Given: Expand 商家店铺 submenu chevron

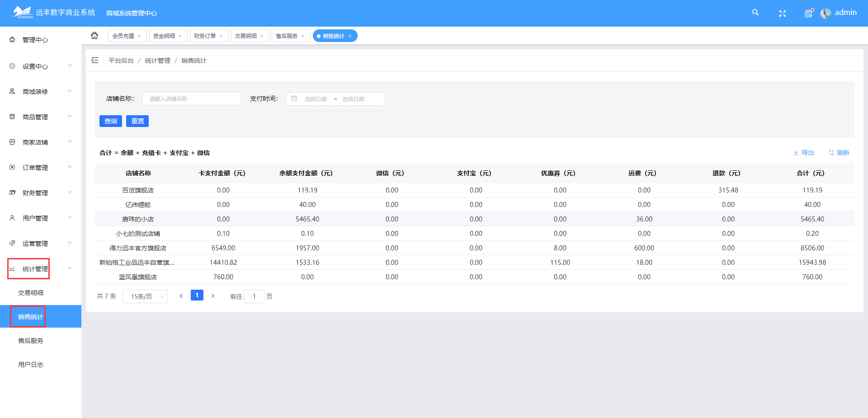Looking at the screenshot, I should tap(70, 141).
